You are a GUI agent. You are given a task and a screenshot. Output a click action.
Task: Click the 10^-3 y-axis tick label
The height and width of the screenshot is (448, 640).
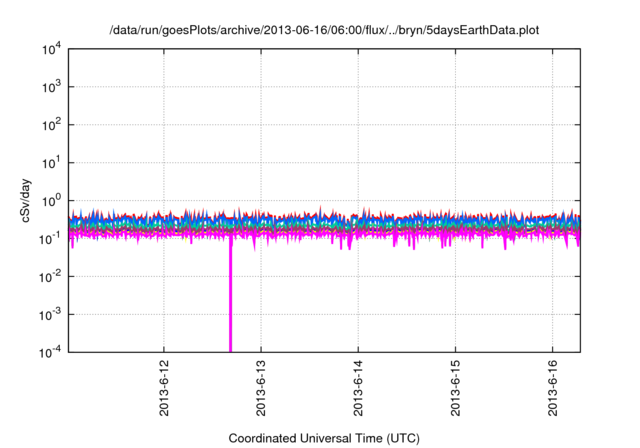pos(50,315)
